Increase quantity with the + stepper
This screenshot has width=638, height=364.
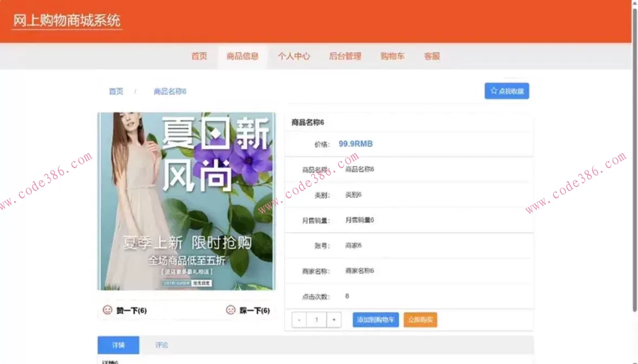(x=334, y=320)
